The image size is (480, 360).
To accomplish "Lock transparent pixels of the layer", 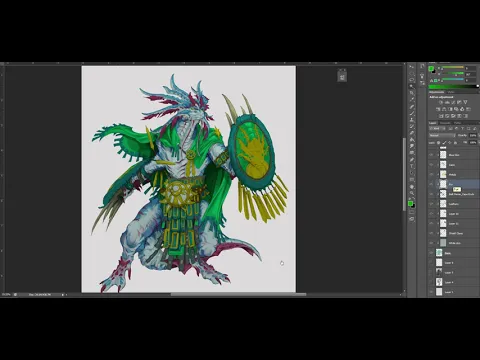I will [439, 143].
